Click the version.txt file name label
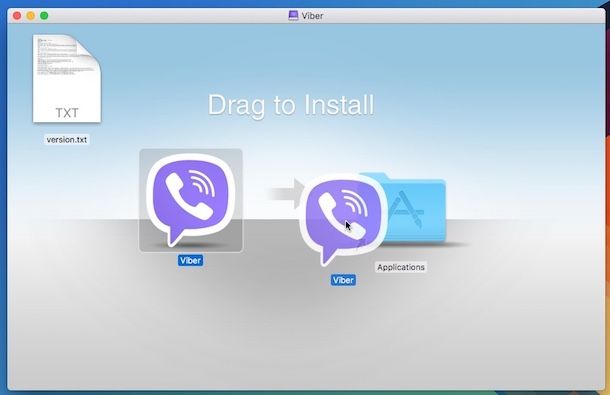Image resolution: width=610 pixels, height=395 pixels. pyautogui.click(x=67, y=140)
